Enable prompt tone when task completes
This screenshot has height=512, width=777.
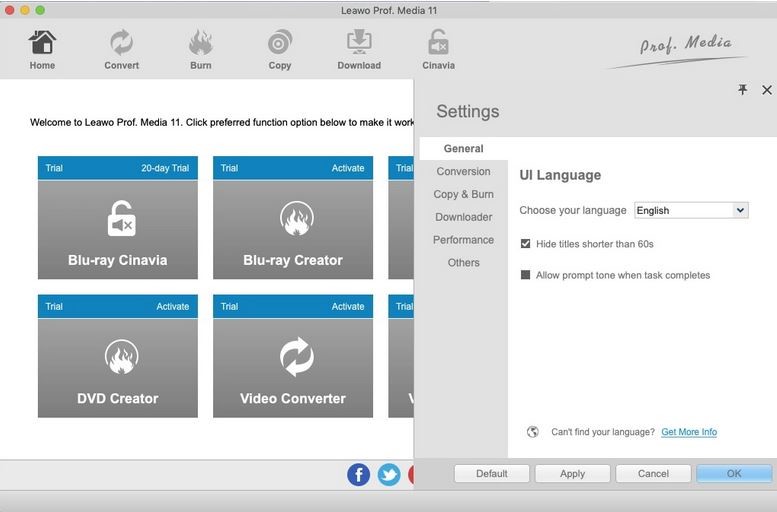point(525,275)
